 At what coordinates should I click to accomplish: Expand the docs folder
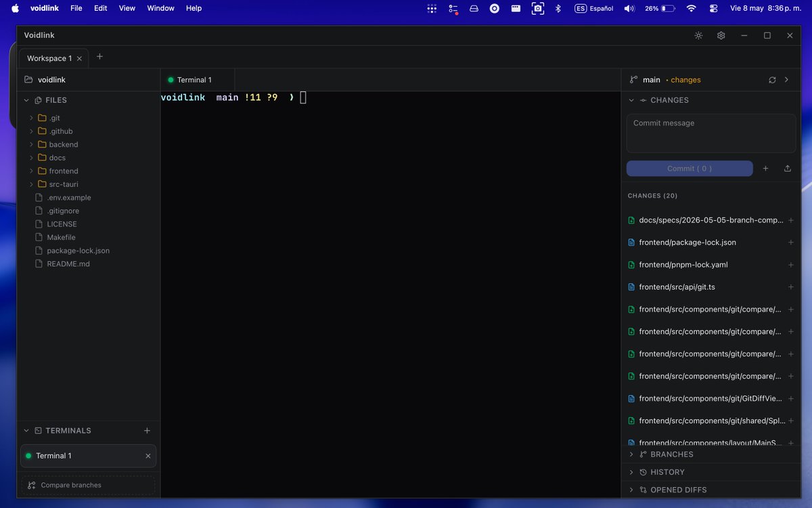pos(31,158)
